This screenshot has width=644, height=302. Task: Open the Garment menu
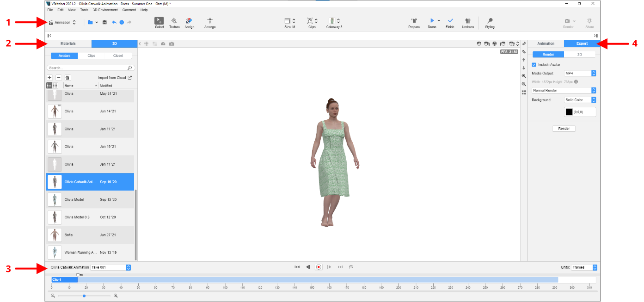click(129, 10)
